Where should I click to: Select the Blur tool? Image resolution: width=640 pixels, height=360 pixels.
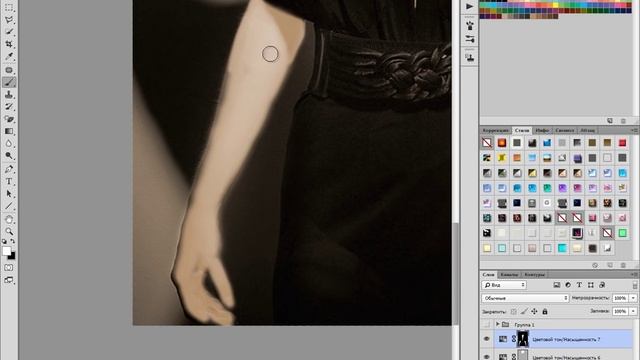tap(9, 144)
